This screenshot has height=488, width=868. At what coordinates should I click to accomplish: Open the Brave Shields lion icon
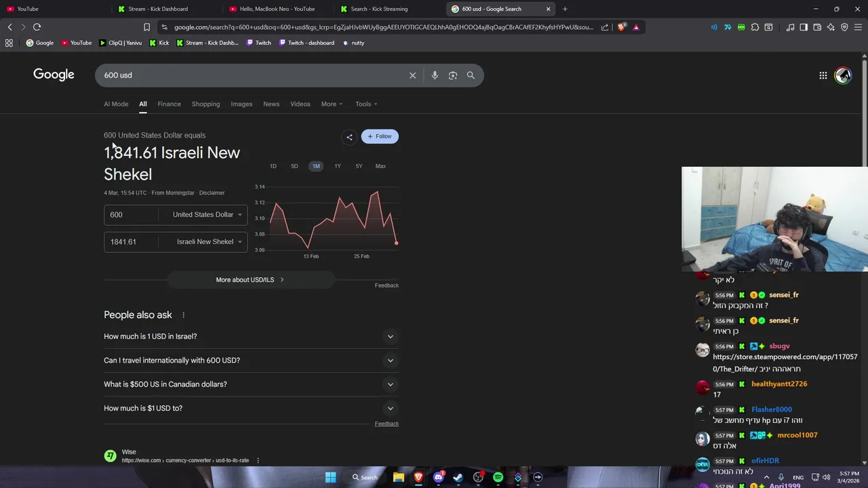coord(622,27)
